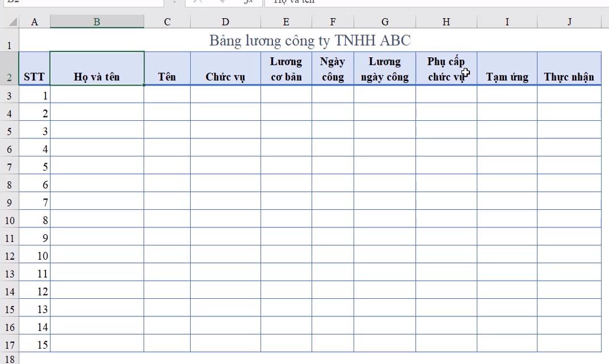Select row 9 header
The width and height of the screenshot is (609, 364).
click(9, 201)
